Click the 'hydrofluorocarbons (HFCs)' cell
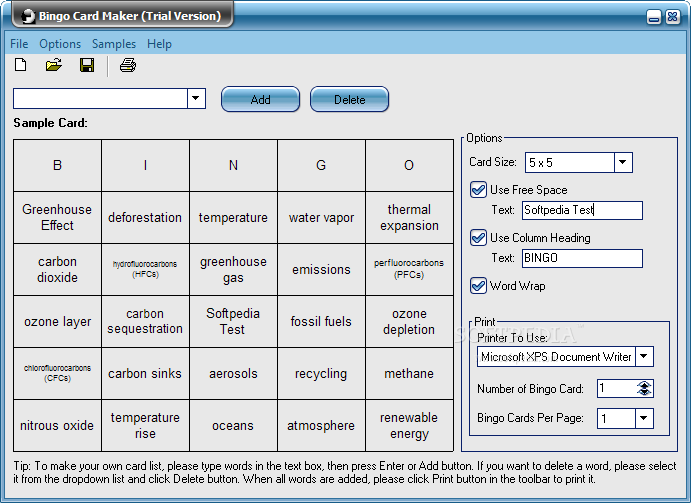This screenshot has width=691, height=503. tap(145, 269)
